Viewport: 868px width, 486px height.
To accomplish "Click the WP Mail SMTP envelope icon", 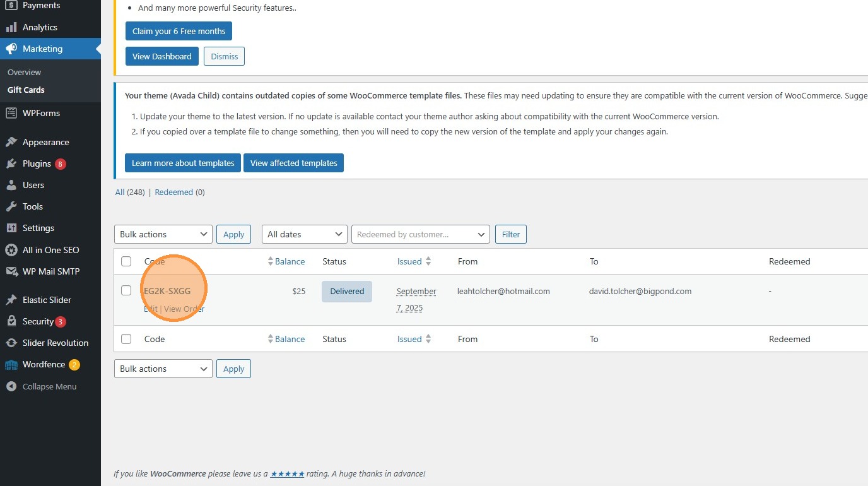I will pyautogui.click(x=11, y=271).
